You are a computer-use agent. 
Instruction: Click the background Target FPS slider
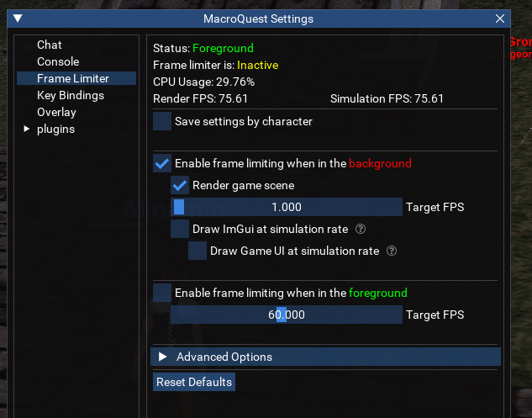pos(287,207)
